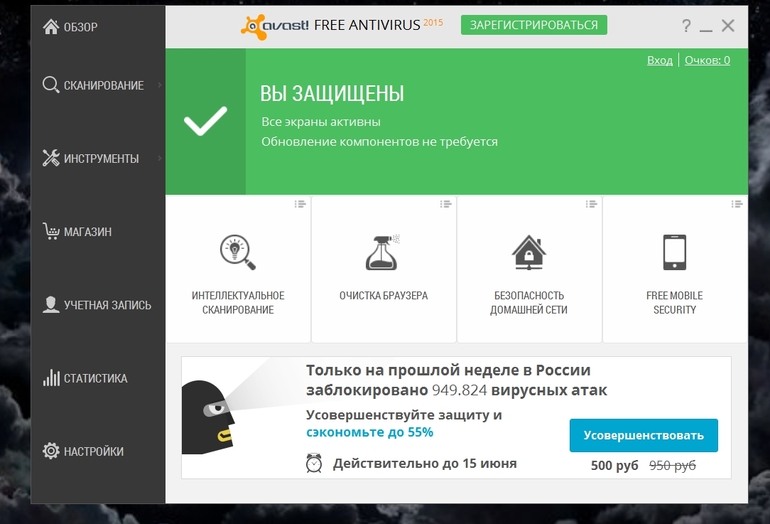This screenshot has width=770, height=524.
Task: Open tile options menu above Безопасность домашней сети
Action: (591, 204)
